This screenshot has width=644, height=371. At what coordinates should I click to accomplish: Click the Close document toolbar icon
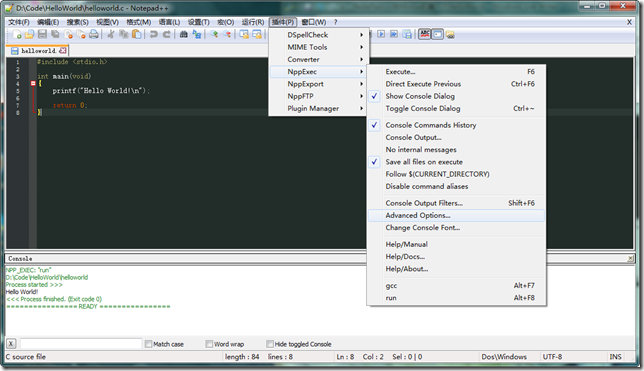pyautogui.click(x=69, y=35)
